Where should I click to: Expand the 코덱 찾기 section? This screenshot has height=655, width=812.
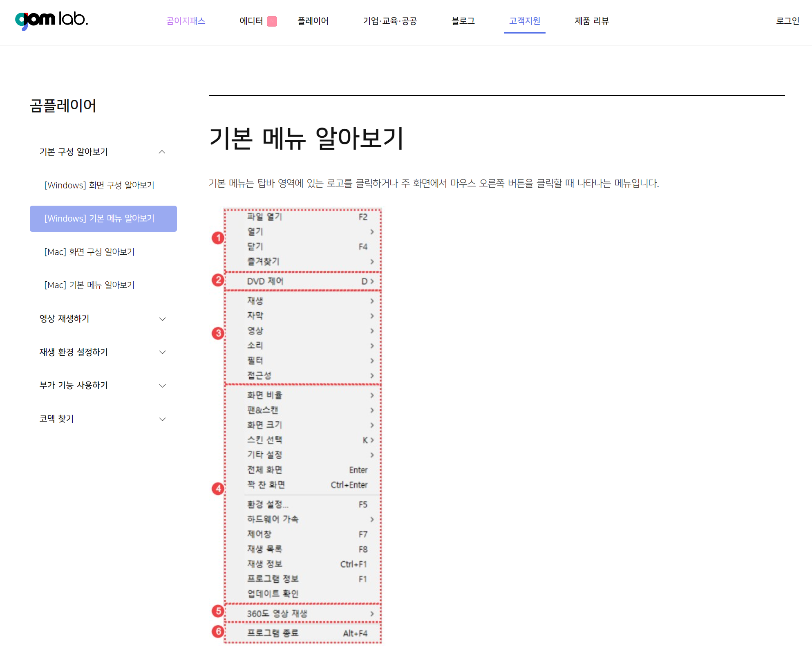tap(162, 419)
